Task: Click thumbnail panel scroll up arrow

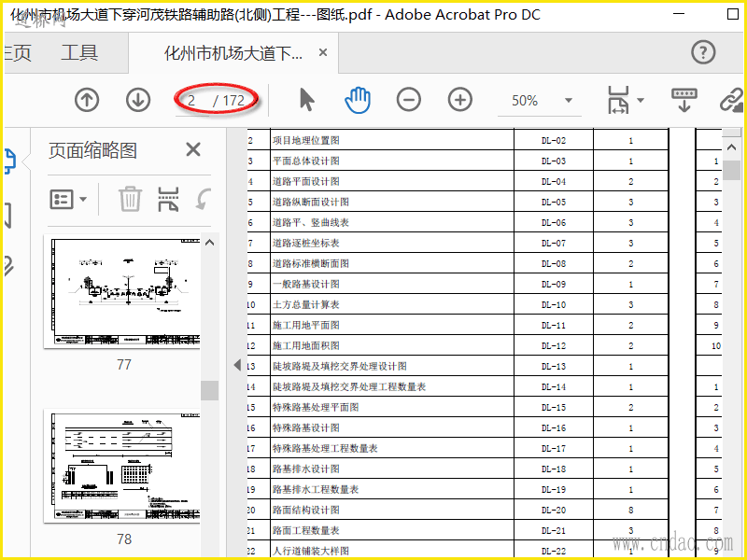Action: (x=209, y=243)
